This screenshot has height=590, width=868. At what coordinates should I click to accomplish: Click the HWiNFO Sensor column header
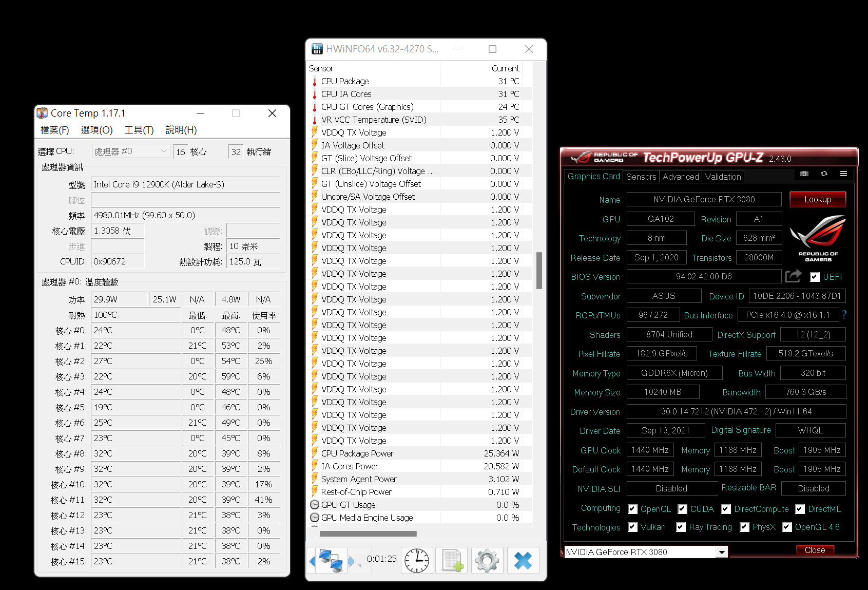373,68
